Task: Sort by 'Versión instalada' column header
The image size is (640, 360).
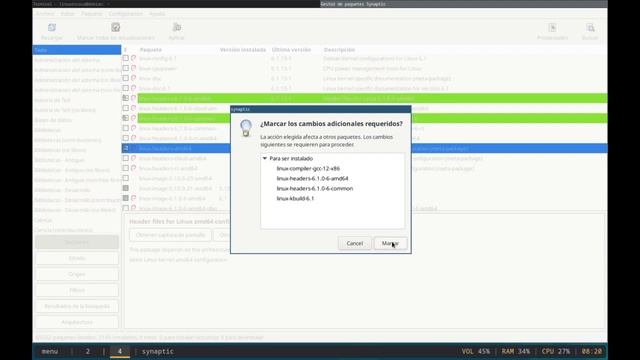Action: point(243,50)
